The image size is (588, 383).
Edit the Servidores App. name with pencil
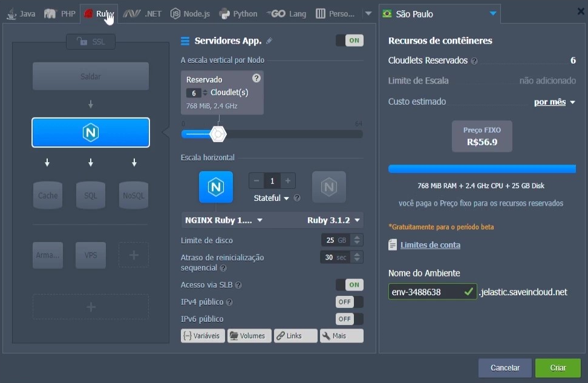coord(269,41)
